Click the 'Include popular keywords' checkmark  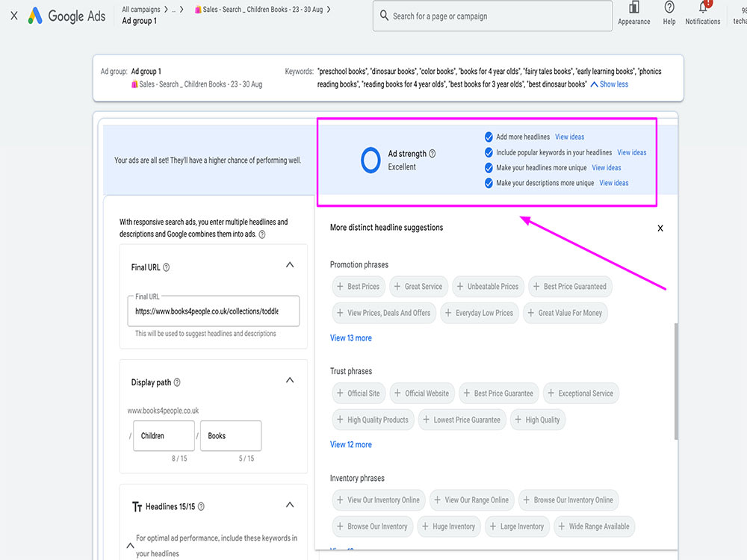489,152
